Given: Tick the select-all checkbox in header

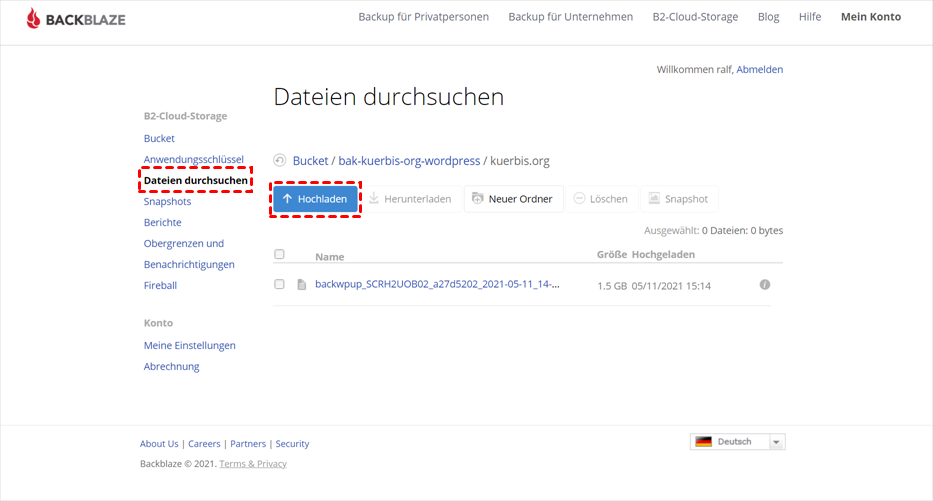Looking at the screenshot, I should [279, 254].
